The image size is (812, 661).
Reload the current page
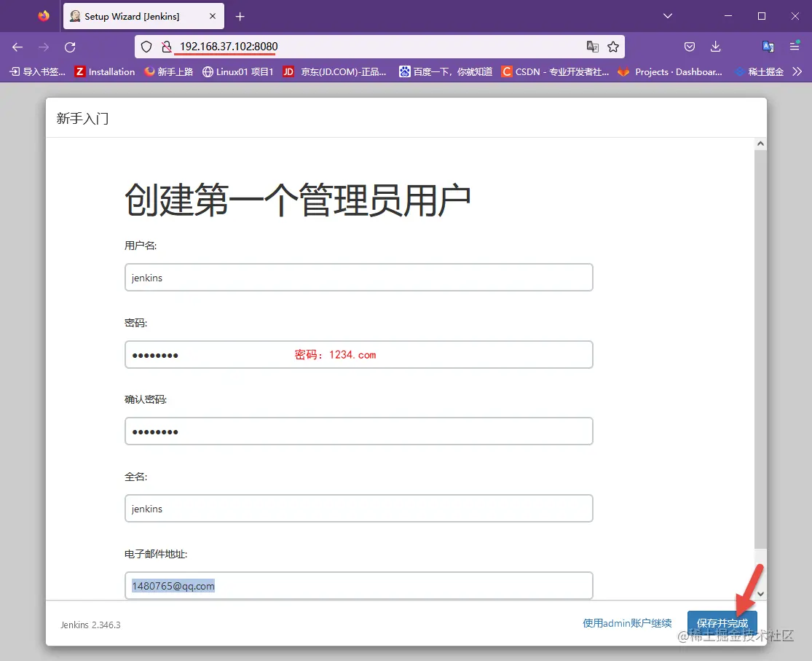(x=70, y=47)
